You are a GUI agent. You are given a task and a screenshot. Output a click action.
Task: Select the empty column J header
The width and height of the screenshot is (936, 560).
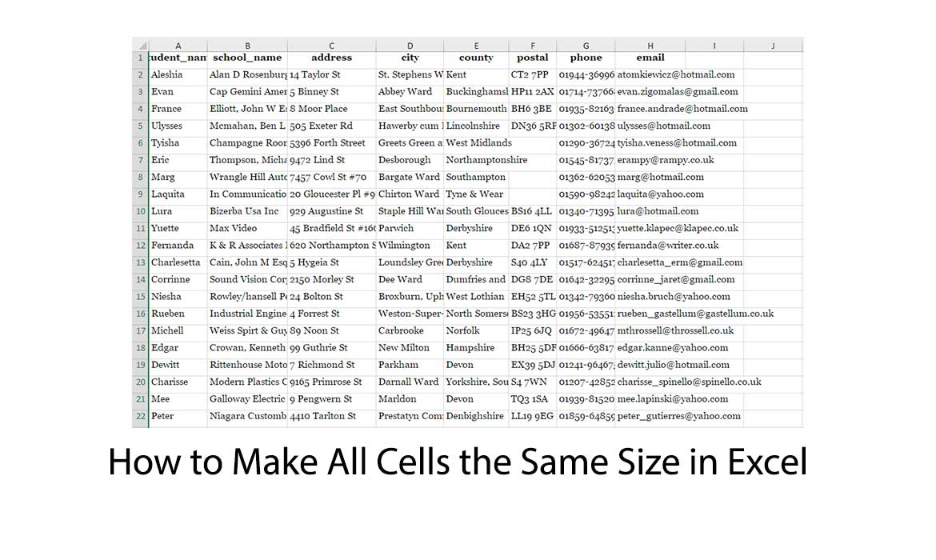[x=773, y=45]
